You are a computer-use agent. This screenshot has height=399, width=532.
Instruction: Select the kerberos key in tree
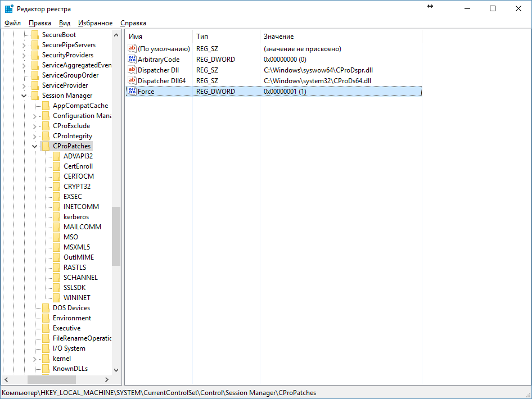pyautogui.click(x=76, y=217)
